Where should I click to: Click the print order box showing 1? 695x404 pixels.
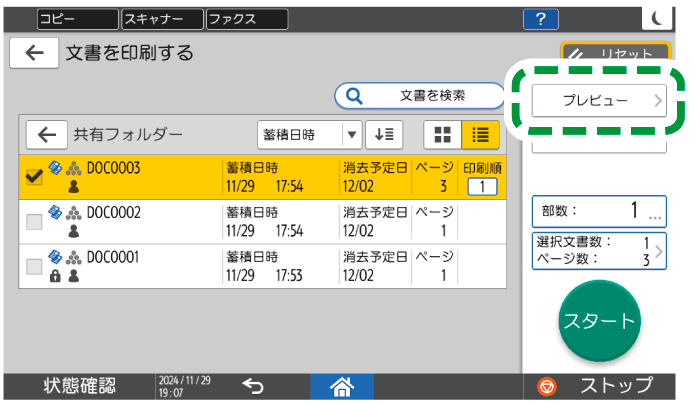pos(482,187)
